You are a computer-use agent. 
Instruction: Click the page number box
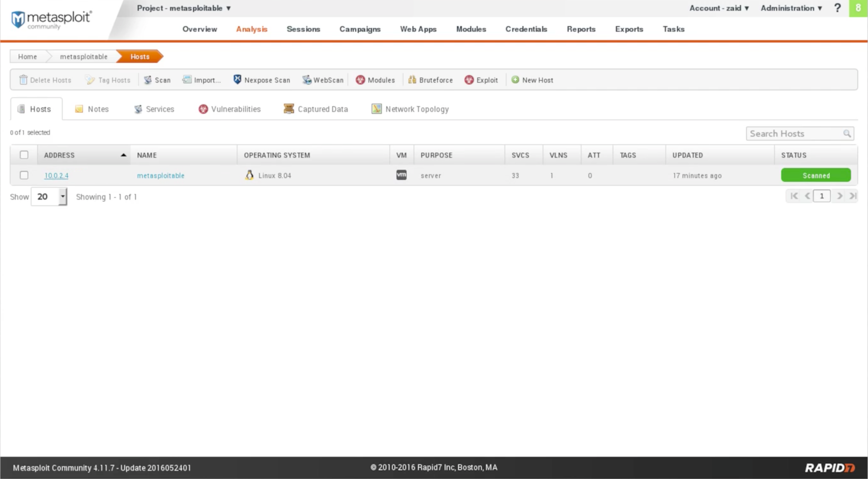pyautogui.click(x=822, y=196)
